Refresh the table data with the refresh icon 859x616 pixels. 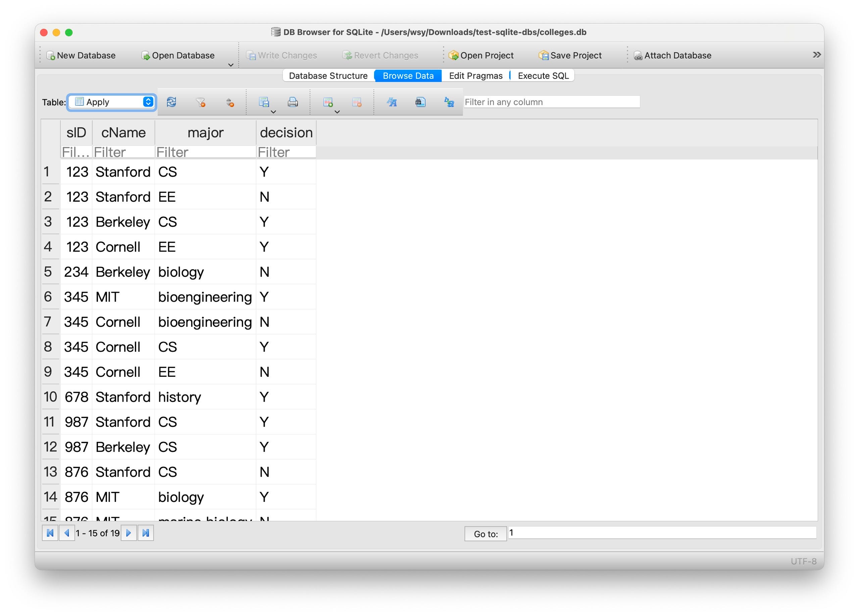click(171, 102)
